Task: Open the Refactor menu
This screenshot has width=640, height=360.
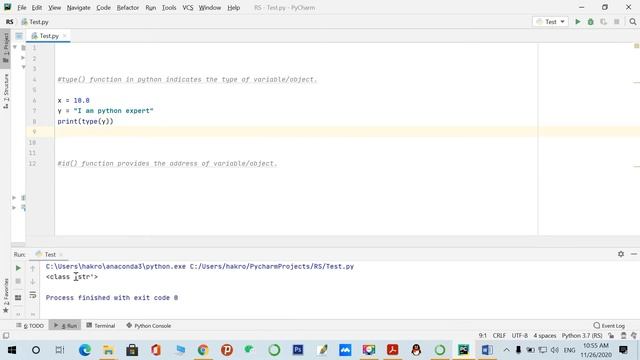Action: click(x=128, y=8)
